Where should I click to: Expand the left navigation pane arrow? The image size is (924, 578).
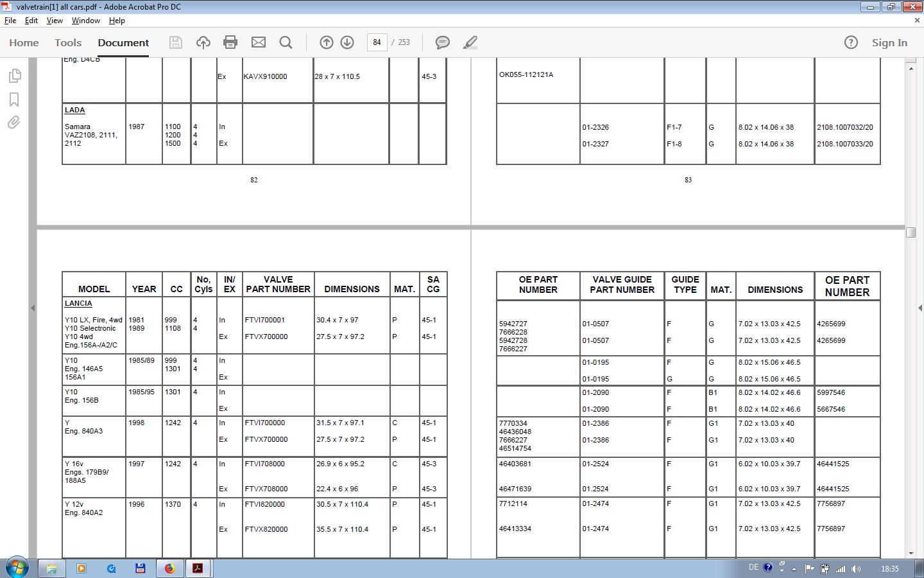(33, 308)
